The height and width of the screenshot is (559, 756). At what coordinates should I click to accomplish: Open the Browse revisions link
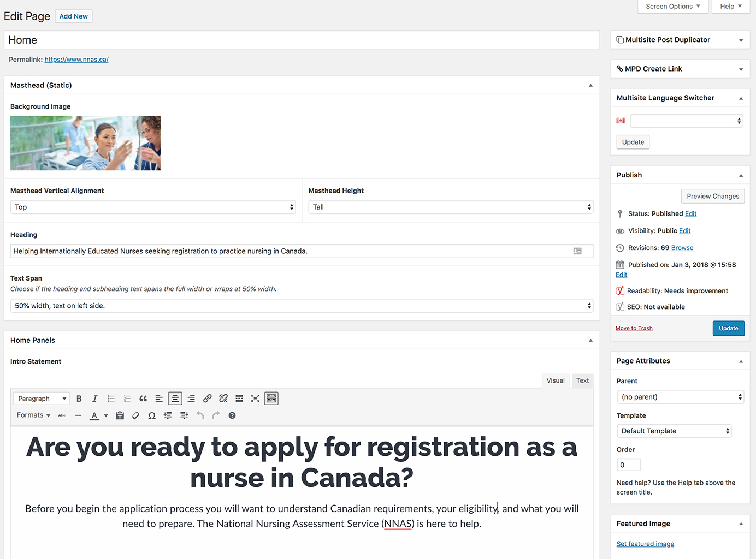point(683,247)
